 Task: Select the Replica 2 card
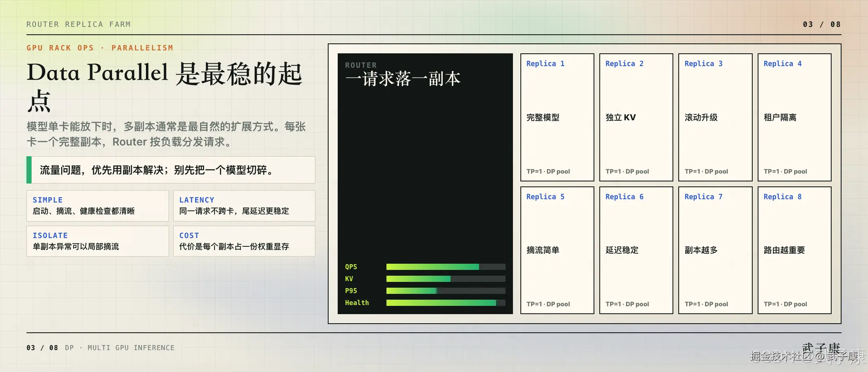coord(636,117)
